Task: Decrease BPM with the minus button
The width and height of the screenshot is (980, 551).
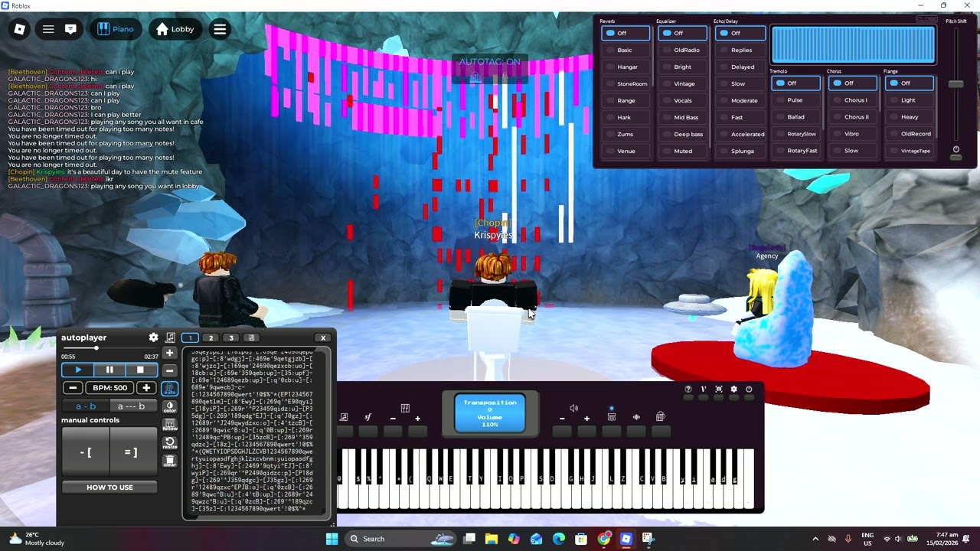Action: (x=73, y=388)
